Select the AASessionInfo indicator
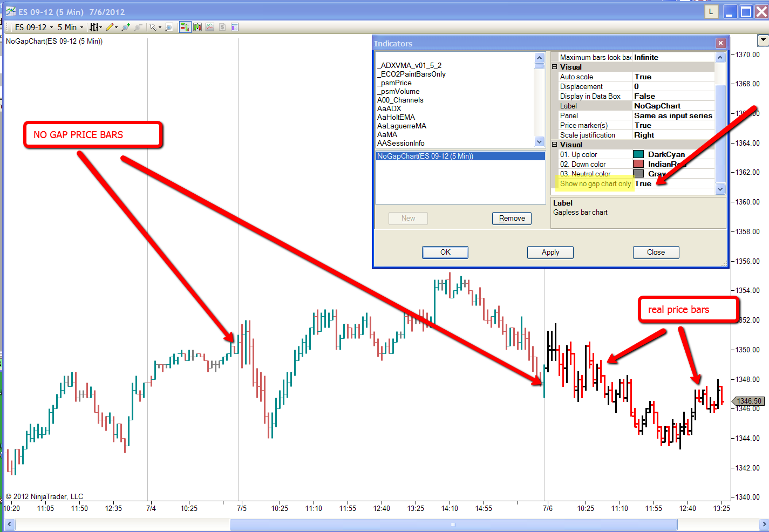 point(400,143)
